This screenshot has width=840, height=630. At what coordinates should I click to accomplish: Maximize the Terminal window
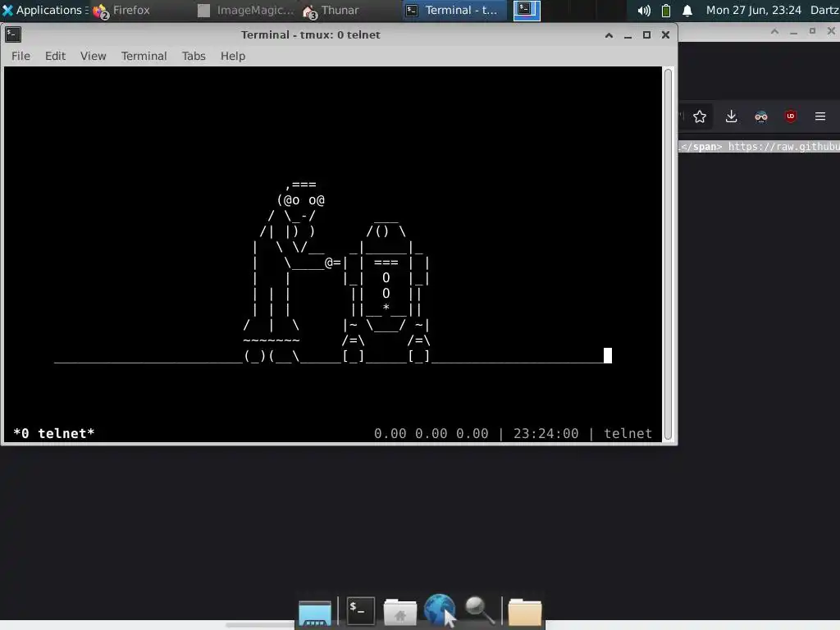[x=646, y=35]
